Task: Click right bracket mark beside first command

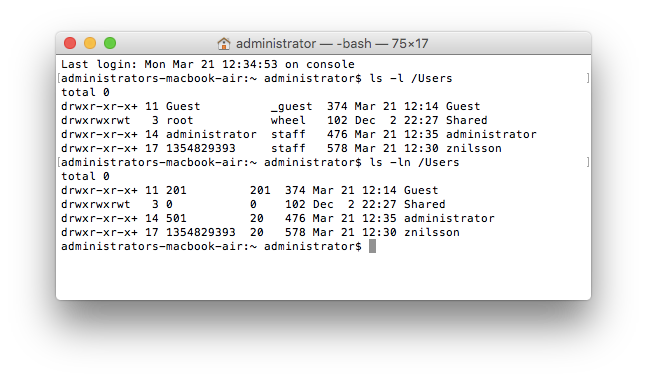Action: coord(588,78)
